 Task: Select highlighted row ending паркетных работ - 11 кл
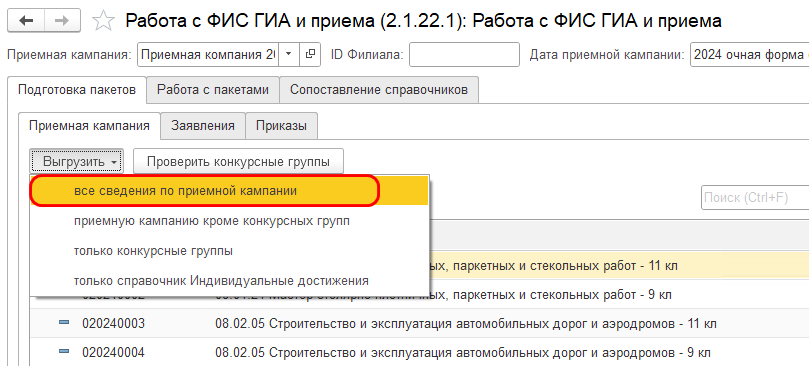pos(619,266)
